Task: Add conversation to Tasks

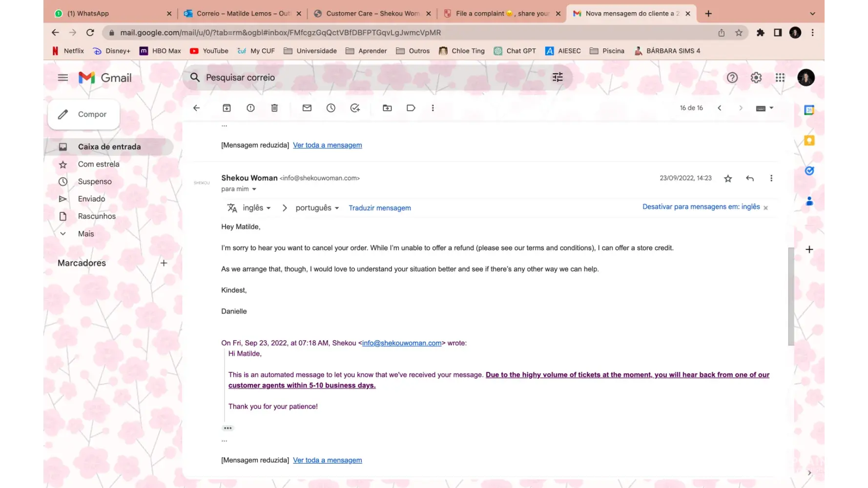Action: (x=355, y=108)
